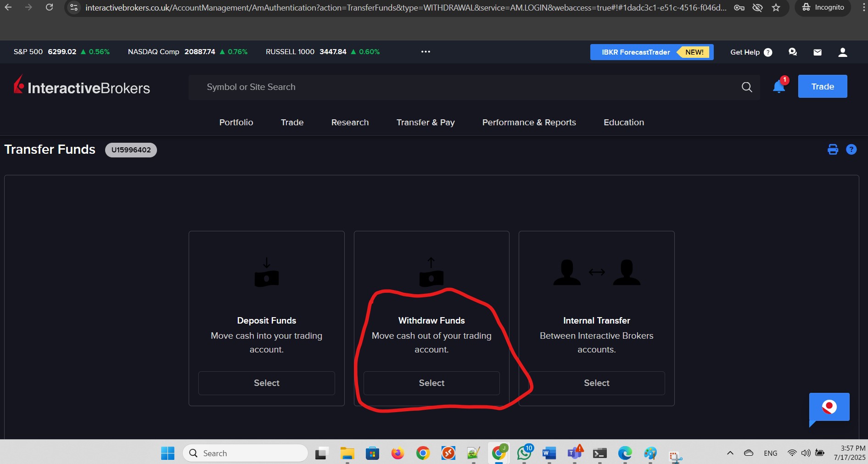
Task: Select the Withdraw Funds option
Action: 431,383
